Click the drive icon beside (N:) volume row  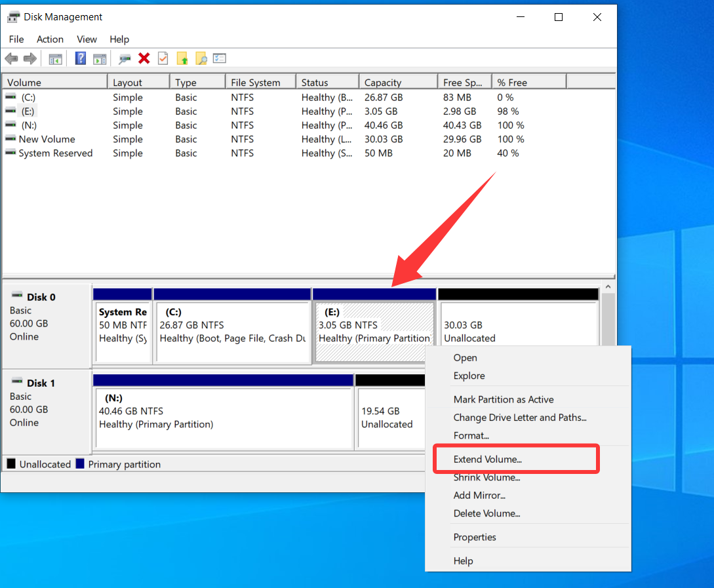(10, 125)
